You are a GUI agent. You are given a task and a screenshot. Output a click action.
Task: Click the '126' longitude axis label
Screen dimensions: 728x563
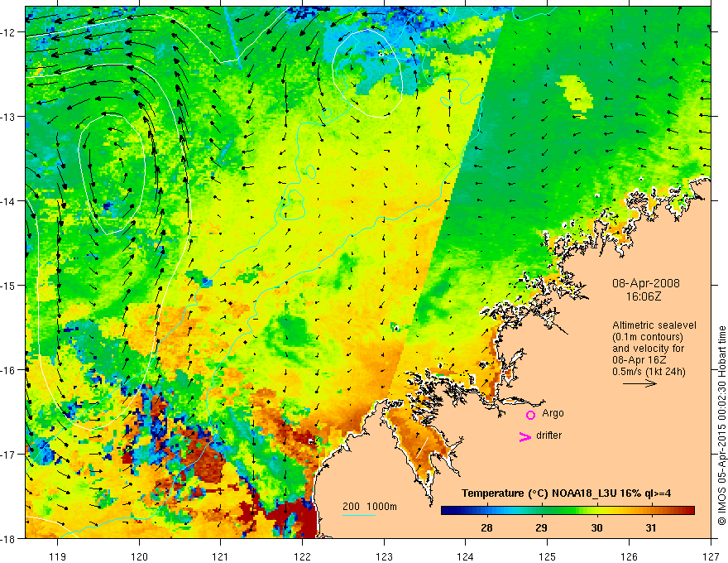629,556
